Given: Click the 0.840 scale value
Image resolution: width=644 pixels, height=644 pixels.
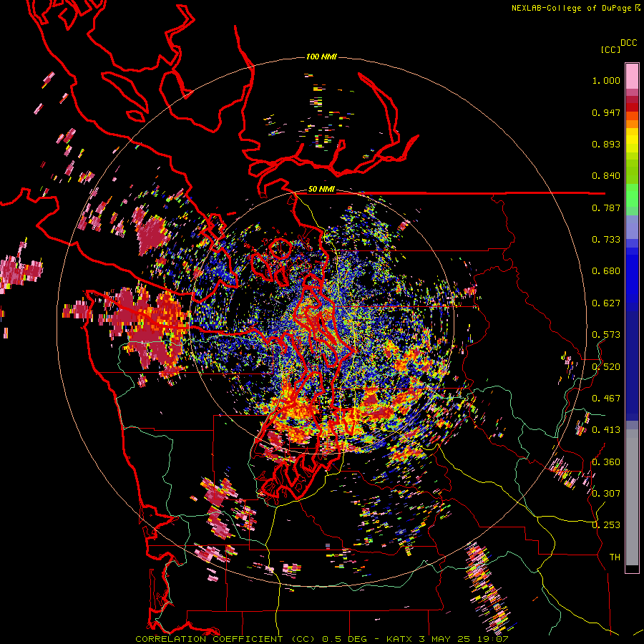Looking at the screenshot, I should (x=606, y=176).
